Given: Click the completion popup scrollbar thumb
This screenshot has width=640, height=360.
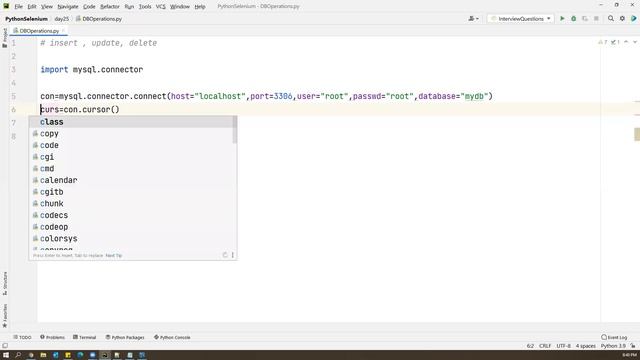Looking at the screenshot, I should coord(235,130).
